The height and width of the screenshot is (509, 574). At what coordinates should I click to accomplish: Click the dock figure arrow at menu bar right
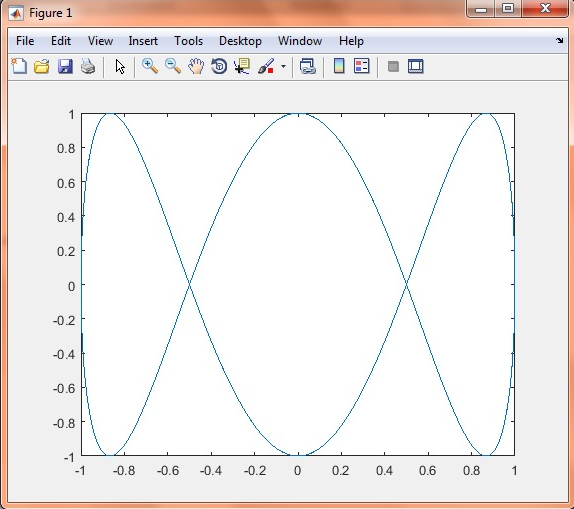tap(559, 40)
